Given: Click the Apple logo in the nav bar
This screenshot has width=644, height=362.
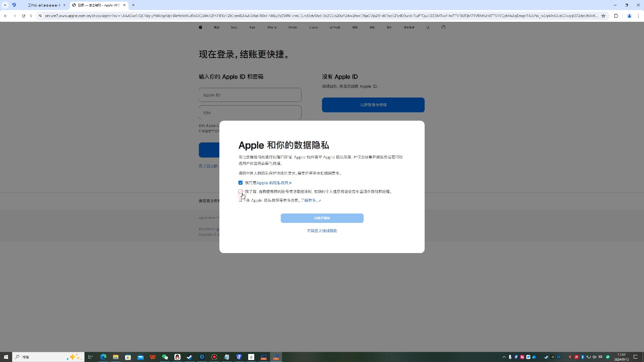Looking at the screenshot, I should coord(200,27).
